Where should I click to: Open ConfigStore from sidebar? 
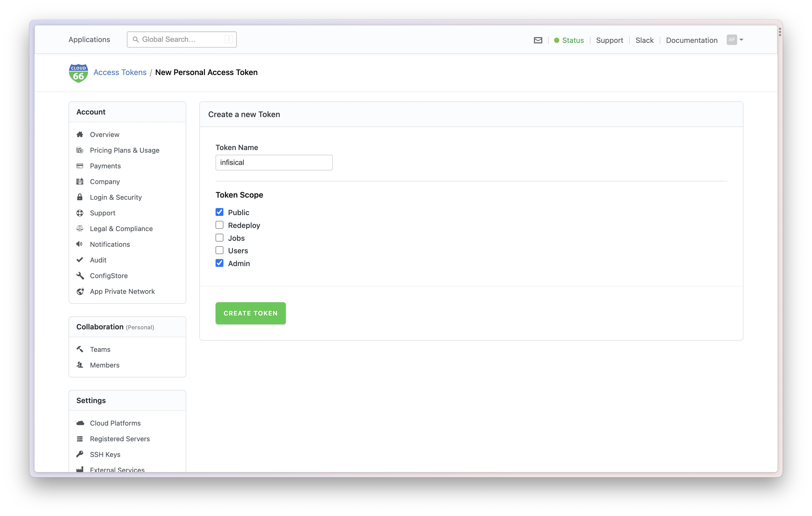pyautogui.click(x=109, y=276)
